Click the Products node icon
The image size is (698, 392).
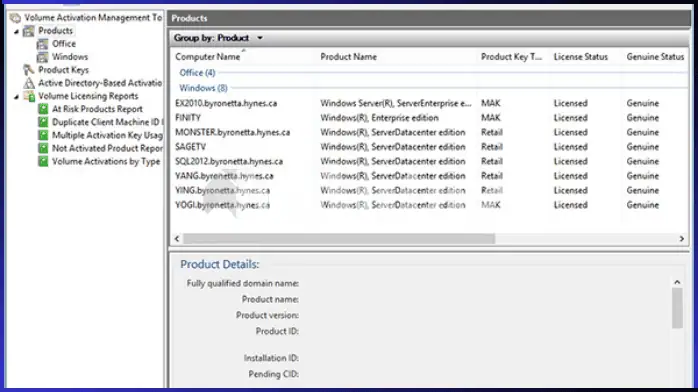[x=29, y=31]
